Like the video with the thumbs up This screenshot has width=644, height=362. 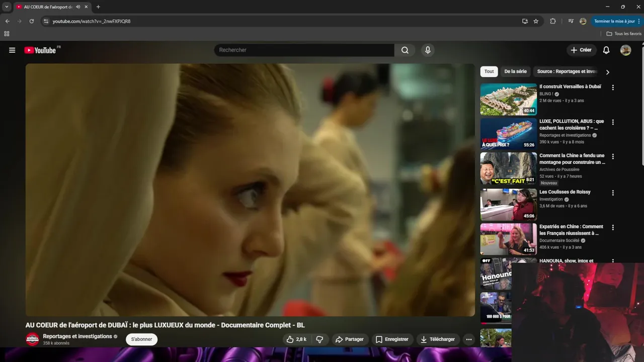(296, 339)
